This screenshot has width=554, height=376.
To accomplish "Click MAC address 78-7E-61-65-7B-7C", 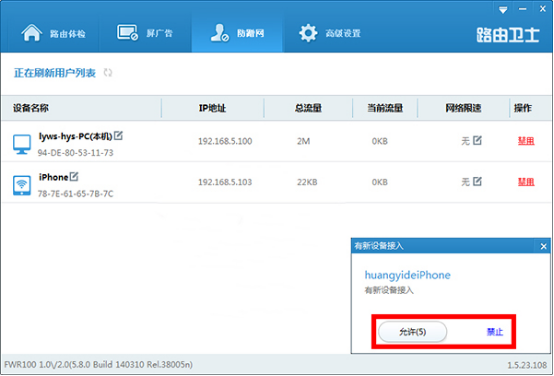I will click(76, 194).
